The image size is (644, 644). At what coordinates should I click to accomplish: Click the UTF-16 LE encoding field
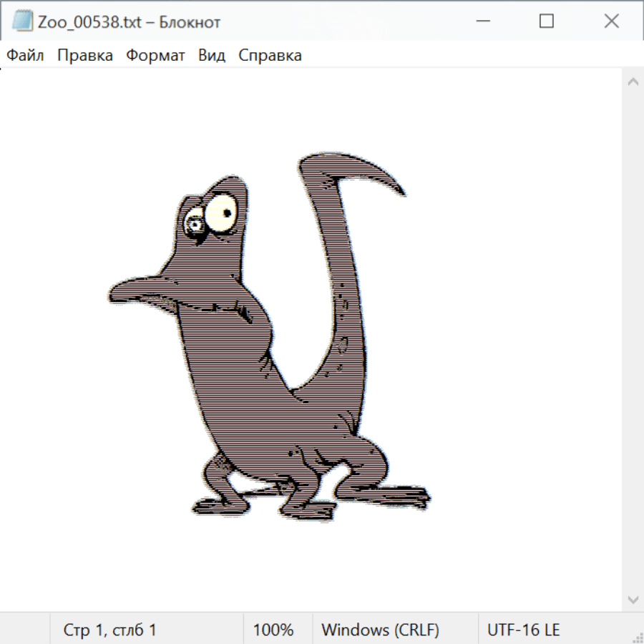click(x=523, y=630)
